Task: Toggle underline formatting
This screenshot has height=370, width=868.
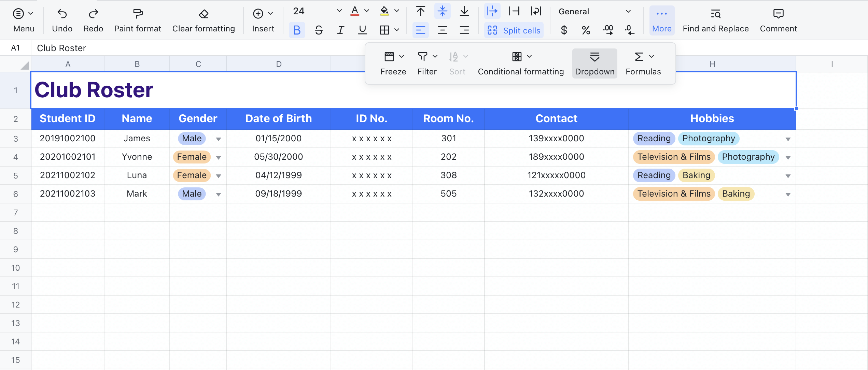Action: pyautogui.click(x=362, y=30)
